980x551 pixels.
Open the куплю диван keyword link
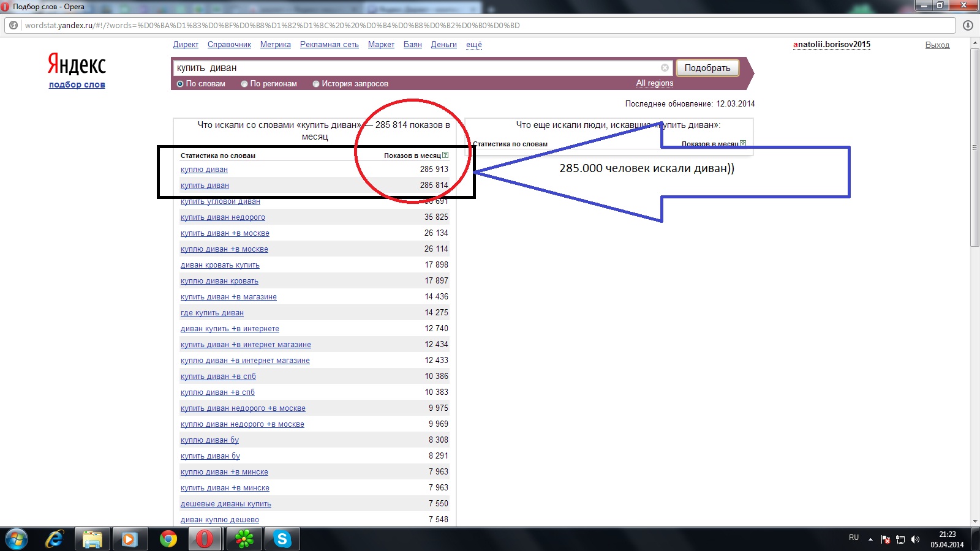204,170
